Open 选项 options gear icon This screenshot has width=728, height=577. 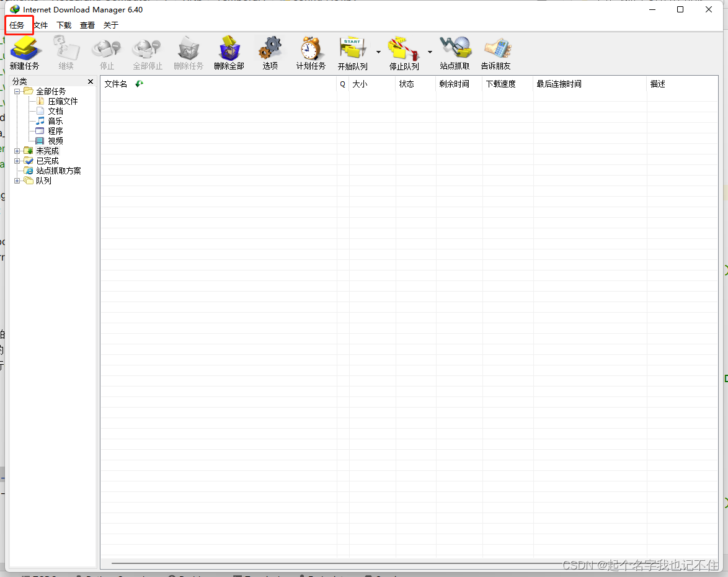click(270, 48)
